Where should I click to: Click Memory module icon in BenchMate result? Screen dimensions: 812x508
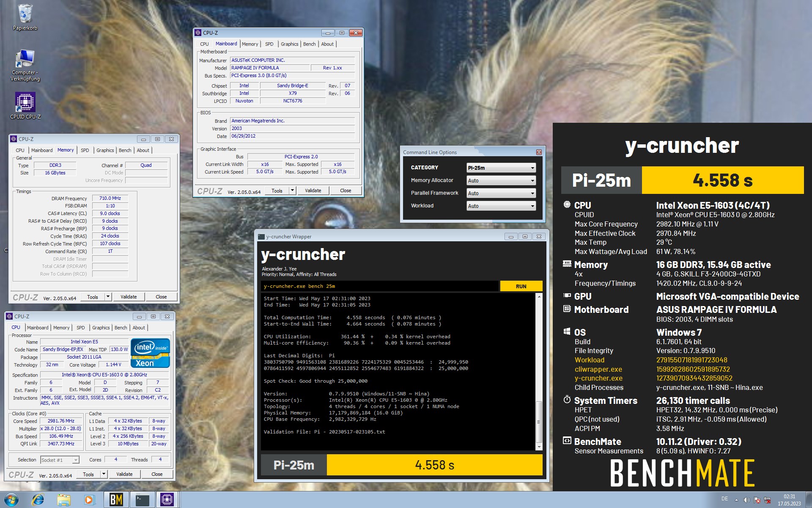coord(567,264)
